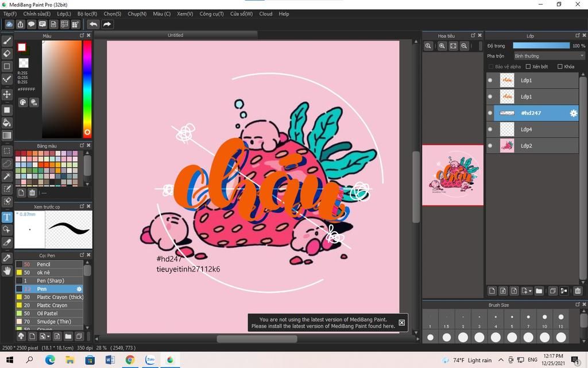This screenshot has width=588, height=368.
Task: Open the Cloud menu
Action: 265,14
